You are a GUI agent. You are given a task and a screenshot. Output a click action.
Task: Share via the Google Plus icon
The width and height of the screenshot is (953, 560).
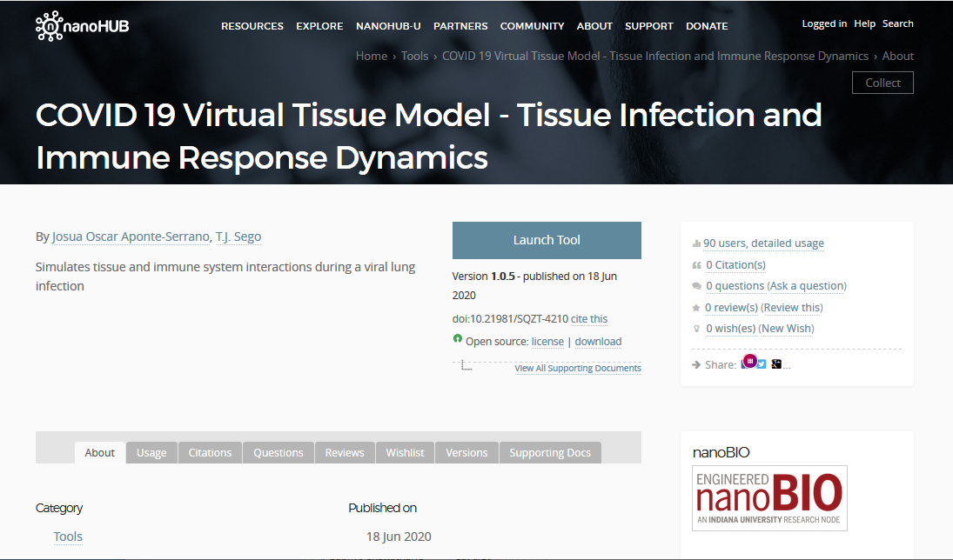coord(775,364)
